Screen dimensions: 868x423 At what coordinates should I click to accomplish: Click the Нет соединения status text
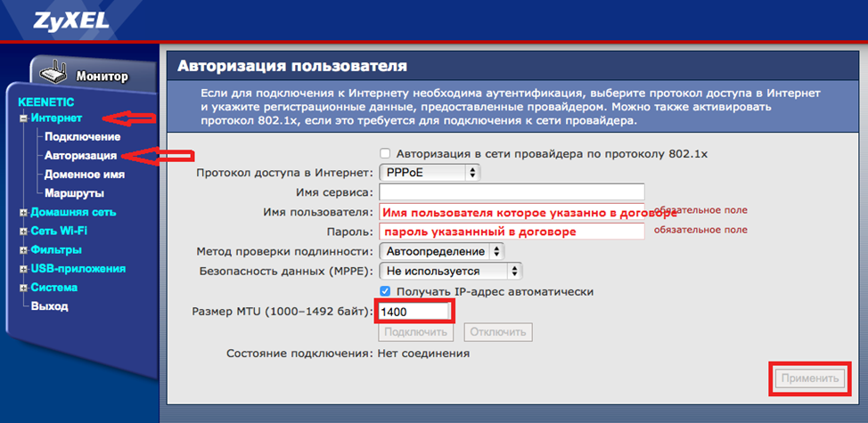point(423,354)
